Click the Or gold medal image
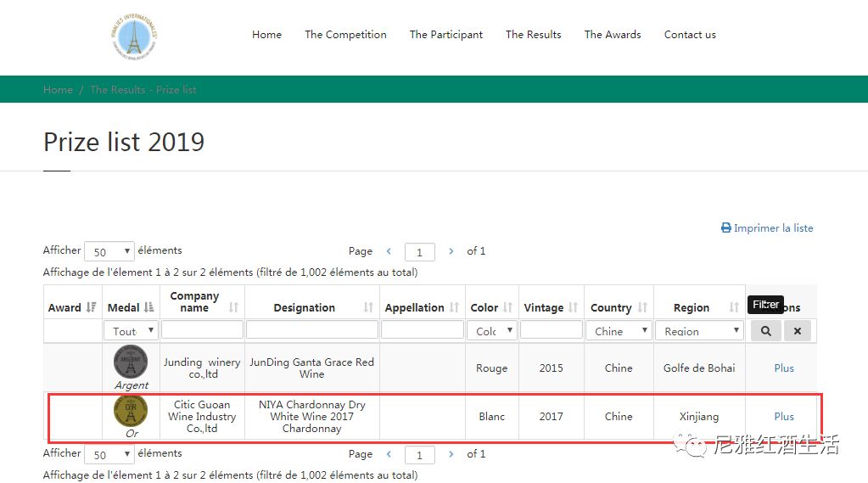Image resolution: width=868 pixels, height=483 pixels. pos(131,411)
